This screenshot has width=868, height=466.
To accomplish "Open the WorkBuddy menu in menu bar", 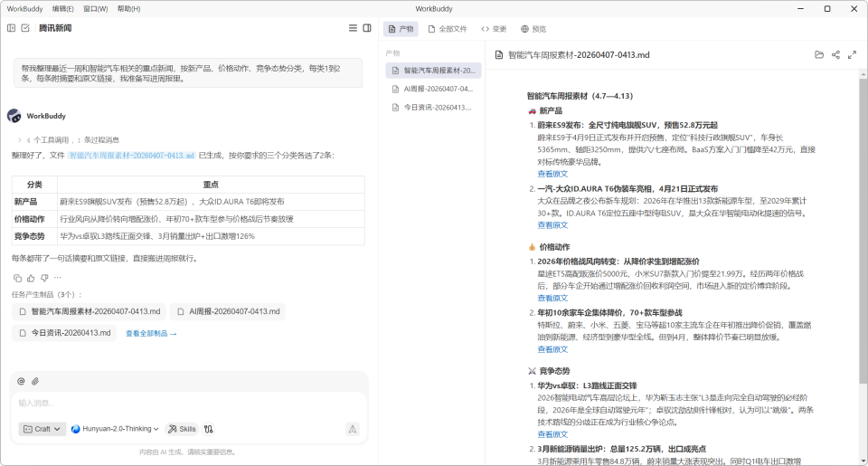I will tap(24, 9).
